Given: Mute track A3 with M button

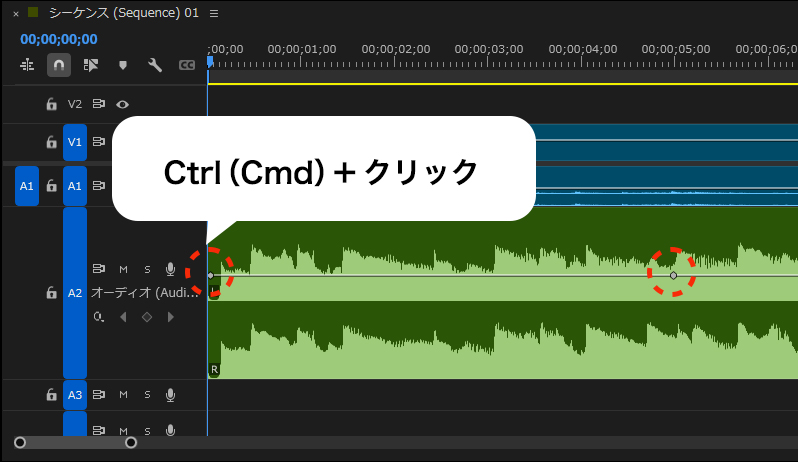Looking at the screenshot, I should [x=123, y=394].
